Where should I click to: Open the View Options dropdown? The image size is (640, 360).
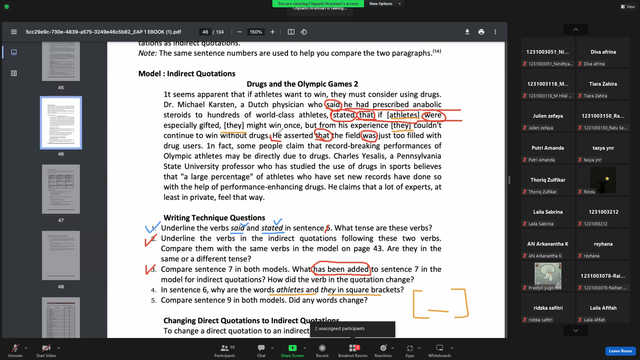click(384, 4)
